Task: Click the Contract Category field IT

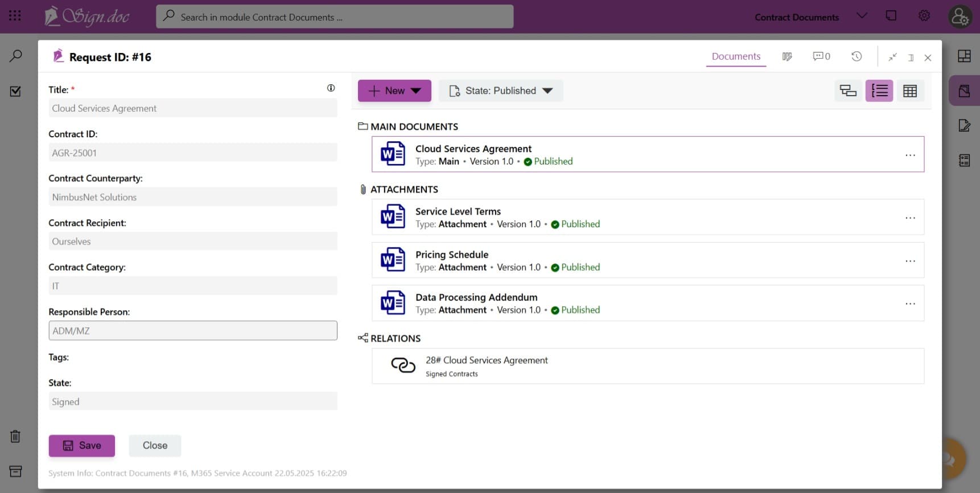Action: 193,286
